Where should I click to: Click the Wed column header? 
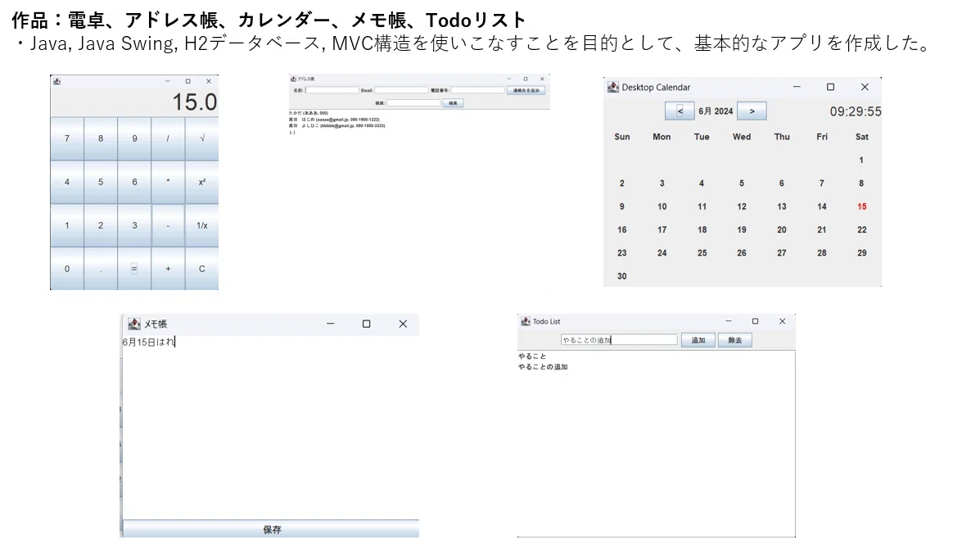coord(742,136)
